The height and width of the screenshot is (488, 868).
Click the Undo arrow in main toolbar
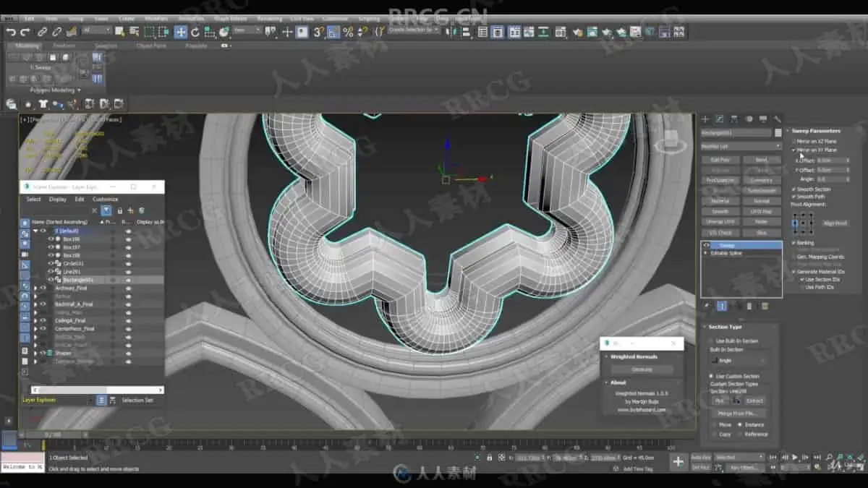point(11,32)
